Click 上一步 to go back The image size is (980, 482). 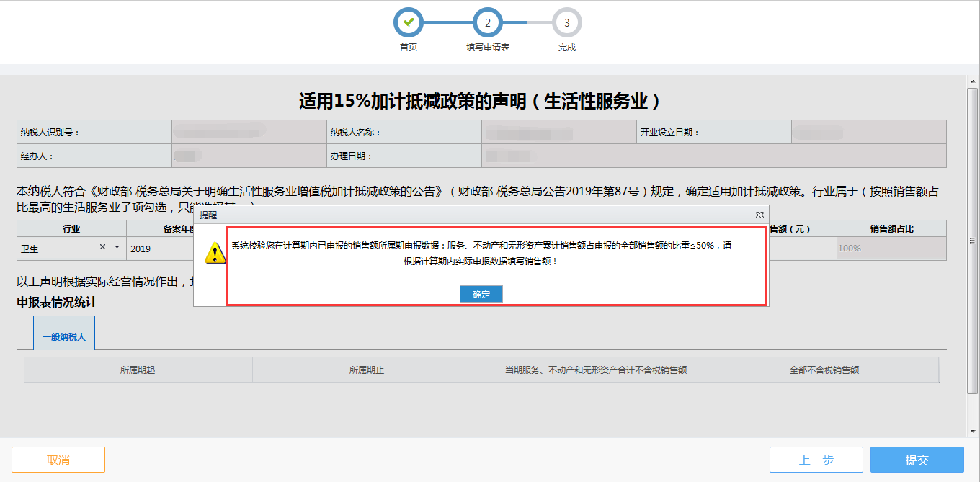(x=816, y=459)
